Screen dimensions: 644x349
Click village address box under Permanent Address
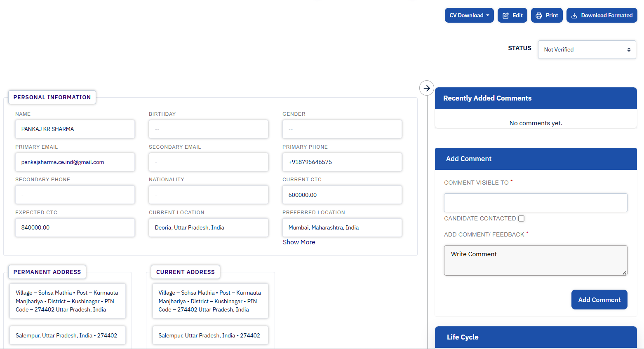[x=68, y=301]
